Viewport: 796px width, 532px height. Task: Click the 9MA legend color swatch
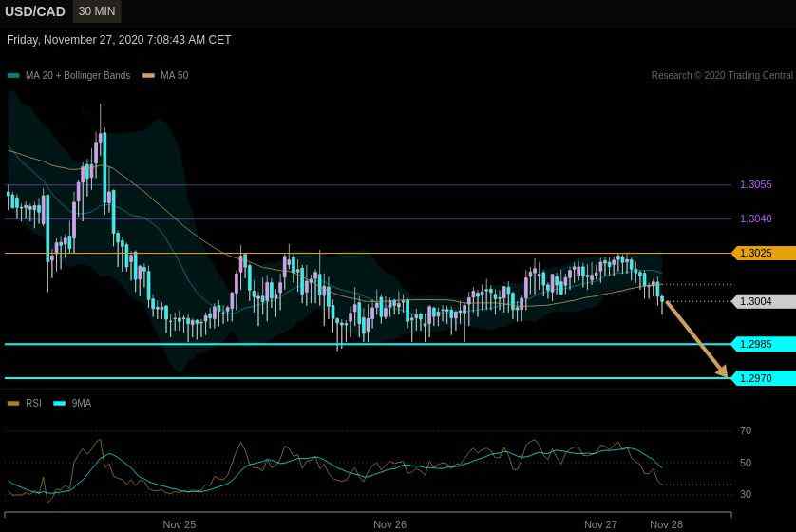[x=60, y=404]
